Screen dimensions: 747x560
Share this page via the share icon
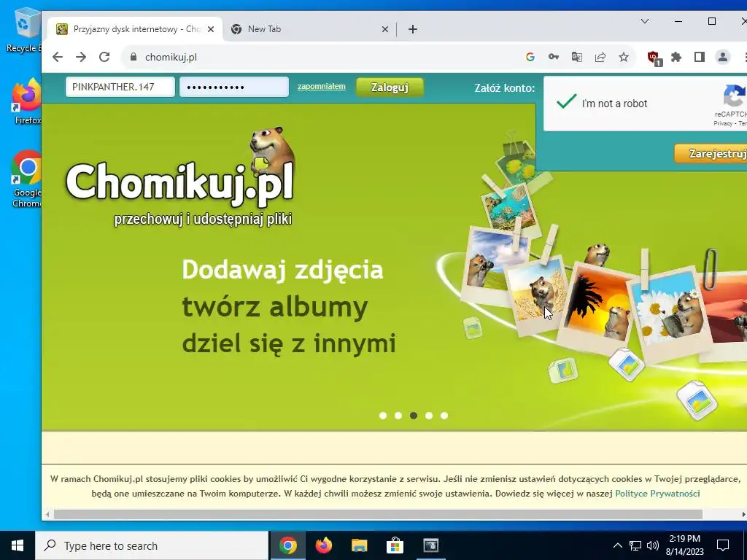(x=600, y=57)
